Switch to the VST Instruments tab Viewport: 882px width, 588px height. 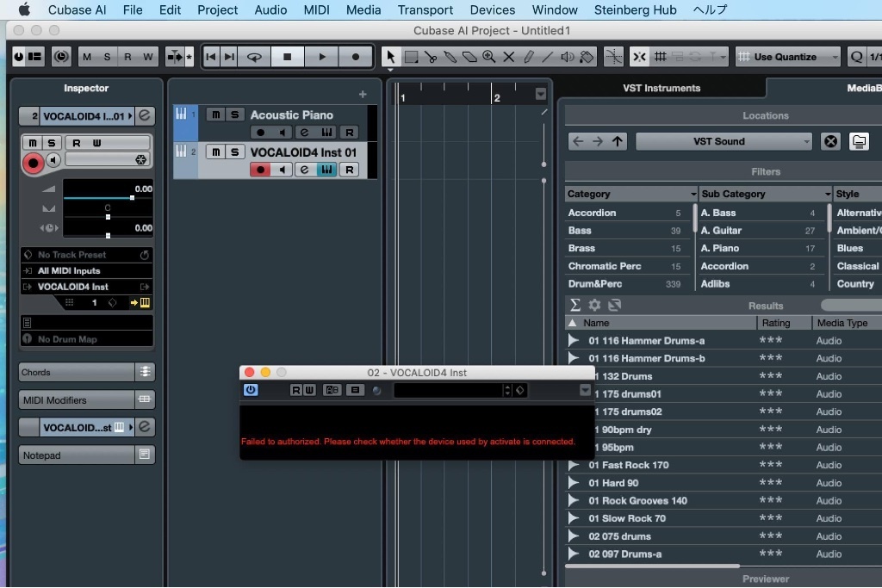[x=661, y=89]
